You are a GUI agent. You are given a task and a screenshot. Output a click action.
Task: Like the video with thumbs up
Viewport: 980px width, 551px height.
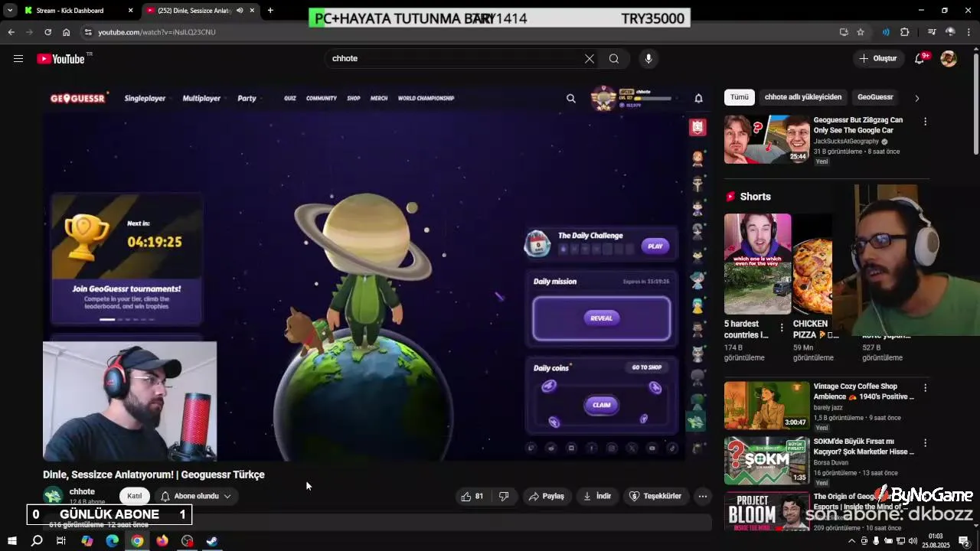(x=472, y=496)
